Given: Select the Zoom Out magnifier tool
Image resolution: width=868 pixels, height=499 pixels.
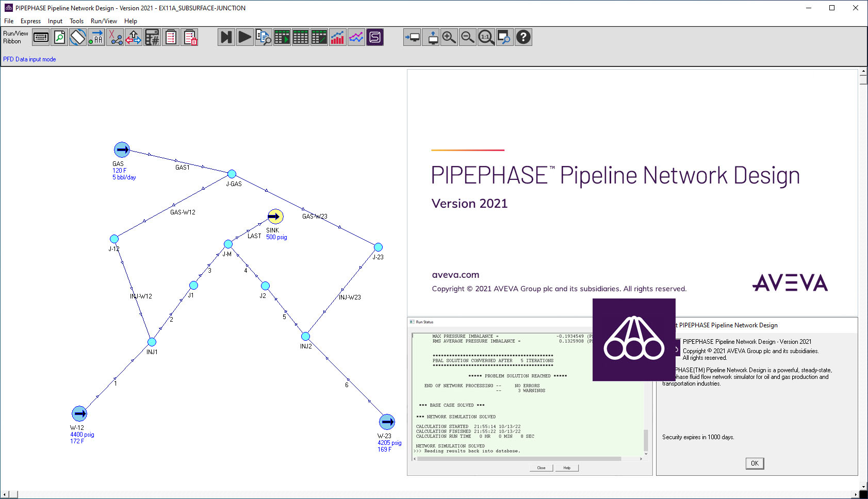Looking at the screenshot, I should 467,37.
